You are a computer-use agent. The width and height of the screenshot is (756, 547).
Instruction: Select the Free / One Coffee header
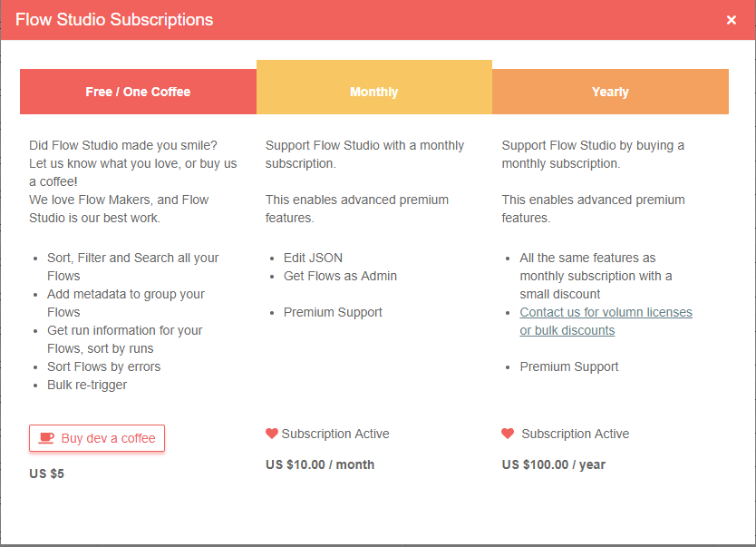[138, 92]
